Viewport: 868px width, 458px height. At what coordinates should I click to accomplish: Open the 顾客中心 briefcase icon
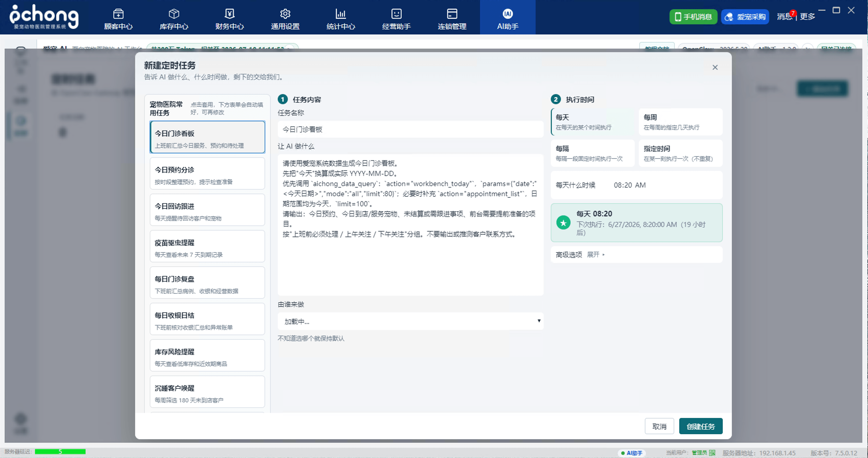click(118, 14)
